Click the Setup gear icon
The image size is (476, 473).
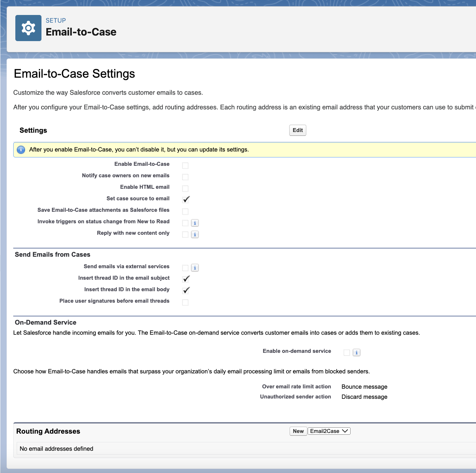[28, 28]
